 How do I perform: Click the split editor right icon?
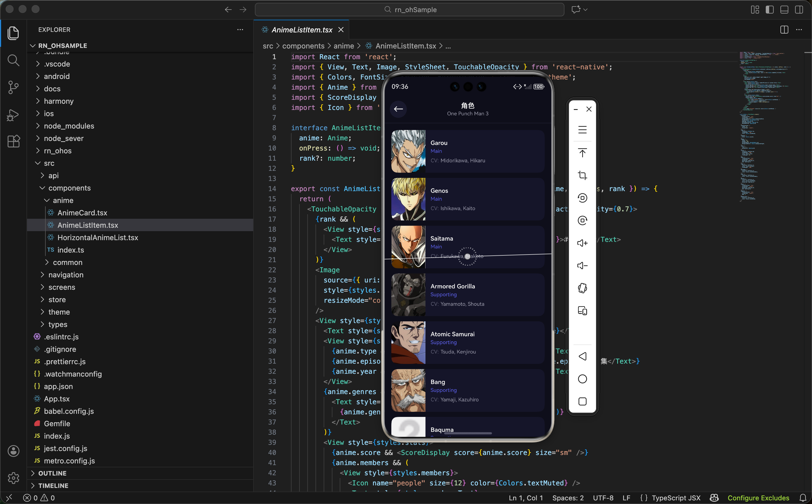pos(784,30)
